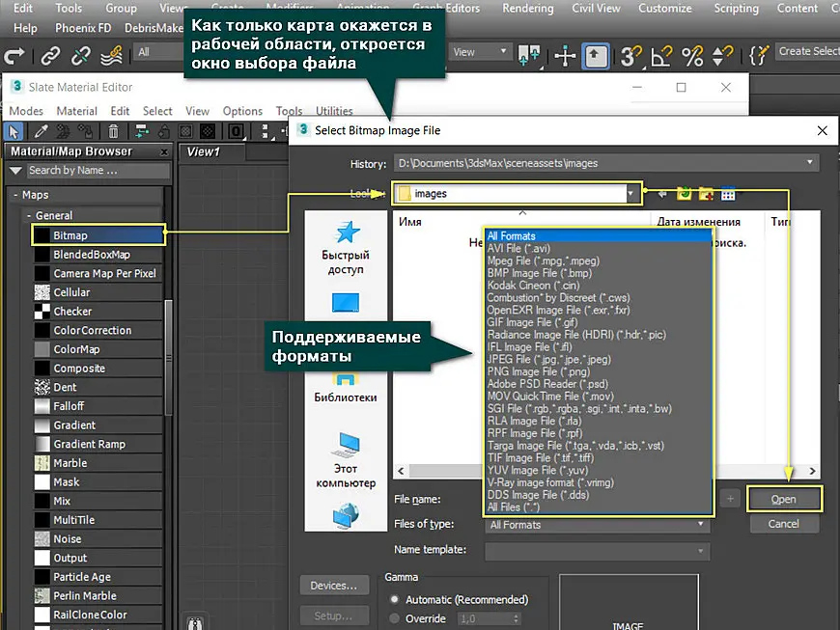Open Этот компьютер in places sidebar
Image resolution: width=840 pixels, height=630 pixels.
click(x=346, y=460)
